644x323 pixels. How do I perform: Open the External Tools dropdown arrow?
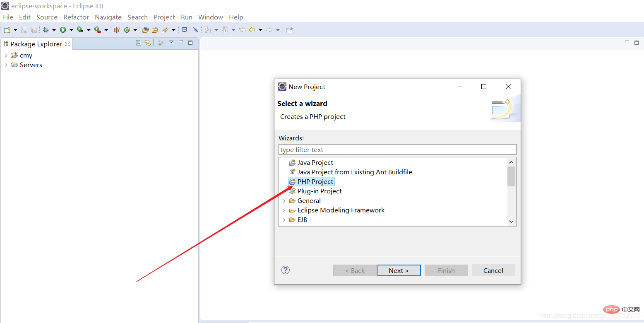point(106,30)
